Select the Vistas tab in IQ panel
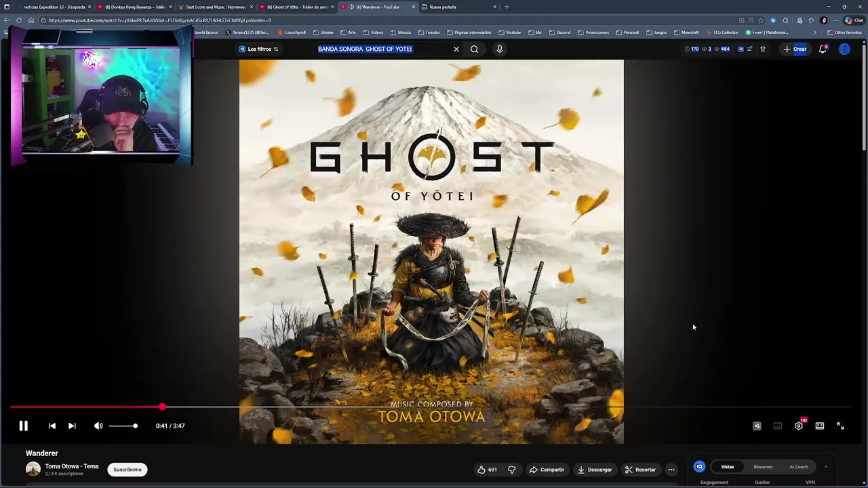Image resolution: width=868 pixels, height=488 pixels. coord(728,467)
